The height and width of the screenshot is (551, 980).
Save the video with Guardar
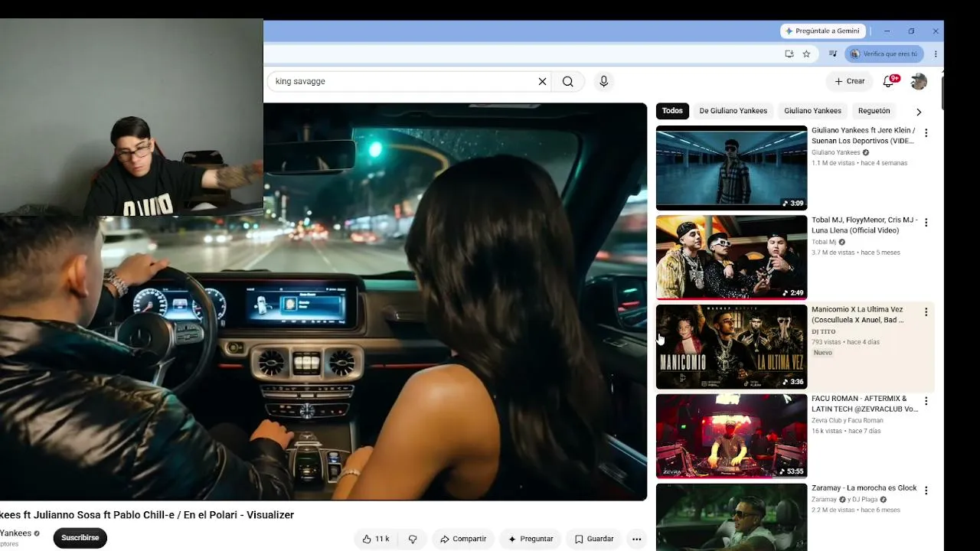click(594, 539)
